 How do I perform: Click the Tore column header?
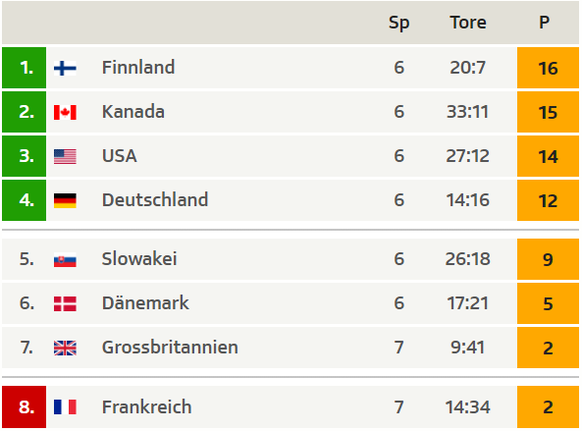pyautogui.click(x=468, y=23)
